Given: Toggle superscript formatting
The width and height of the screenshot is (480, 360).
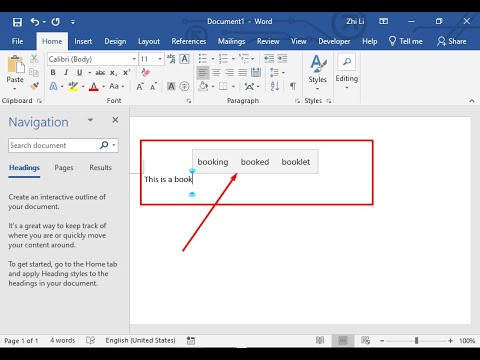Looking at the screenshot, I should pyautogui.click(x=126, y=72).
